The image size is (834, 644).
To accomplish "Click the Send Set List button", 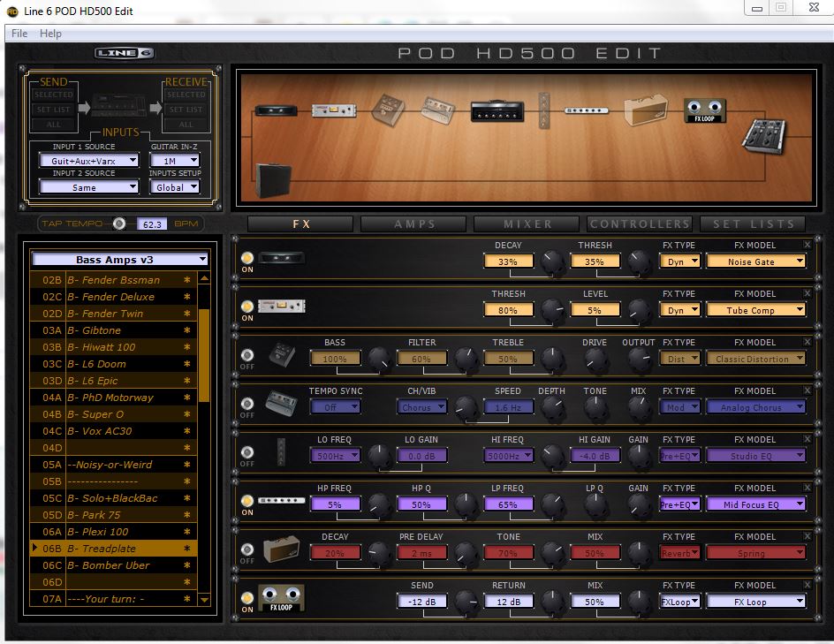I will tap(54, 110).
